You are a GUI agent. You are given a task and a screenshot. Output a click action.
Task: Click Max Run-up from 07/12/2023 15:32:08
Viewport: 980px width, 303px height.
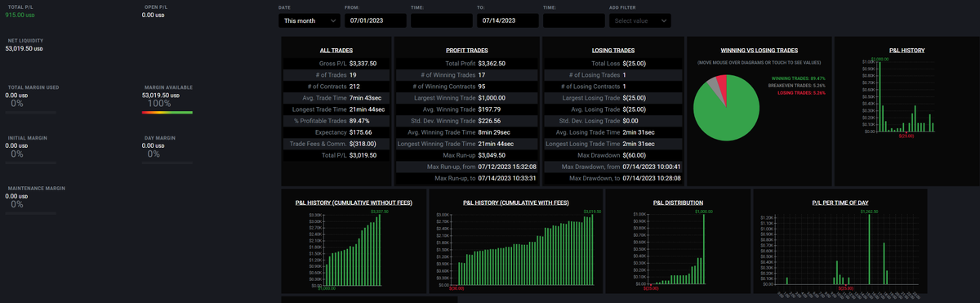(507, 166)
